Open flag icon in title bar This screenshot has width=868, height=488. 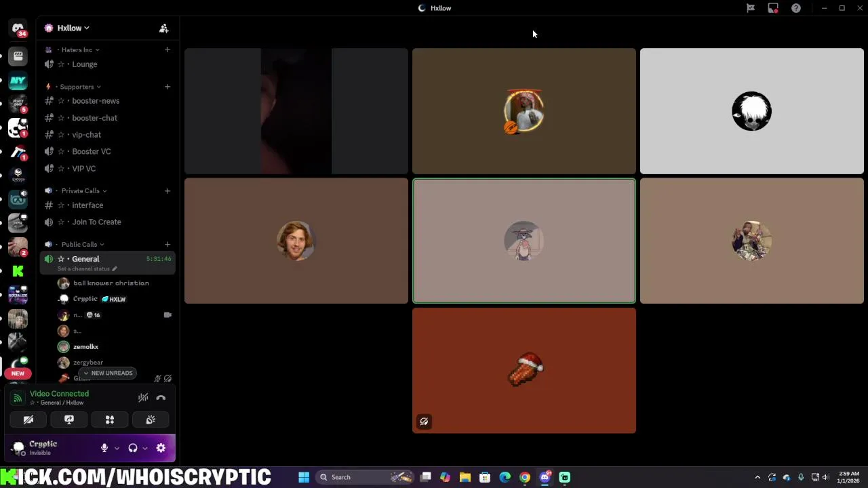pyautogui.click(x=751, y=8)
